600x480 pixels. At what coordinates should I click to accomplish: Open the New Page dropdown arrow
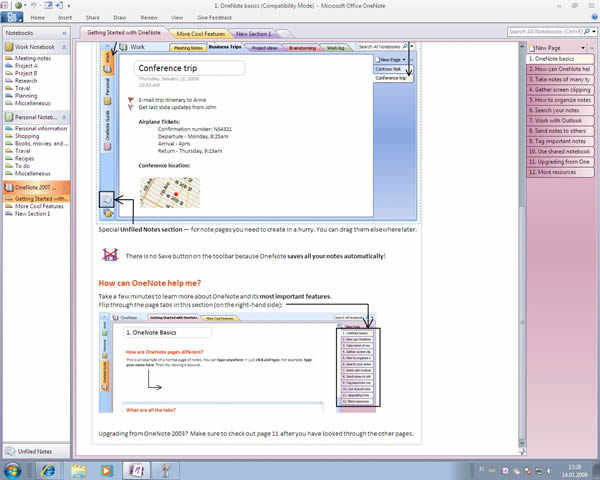pyautogui.click(x=583, y=48)
